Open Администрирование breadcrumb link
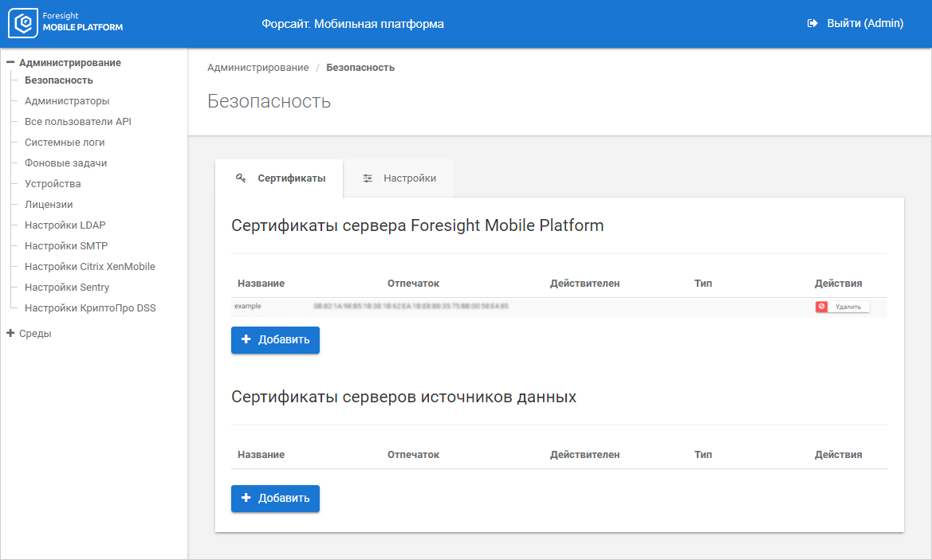932x560 pixels. 258,68
